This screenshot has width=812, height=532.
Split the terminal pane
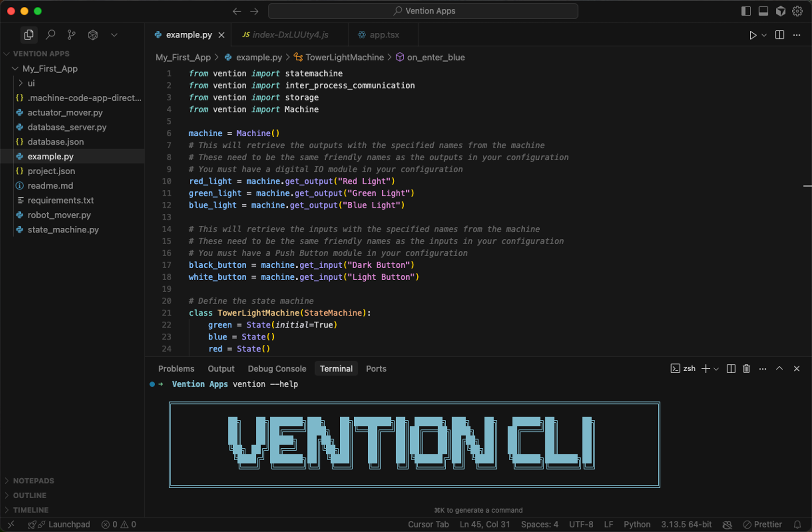coord(731,368)
